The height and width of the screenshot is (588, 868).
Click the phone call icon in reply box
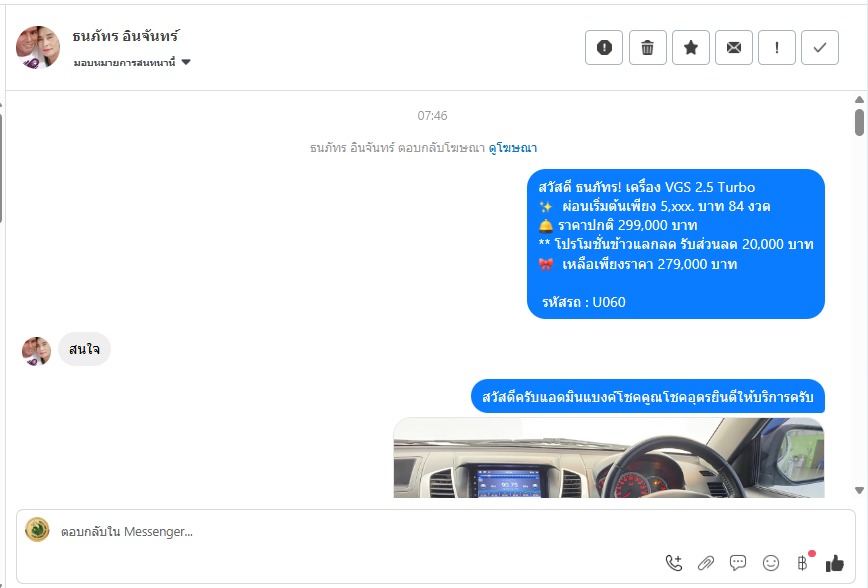(x=674, y=563)
